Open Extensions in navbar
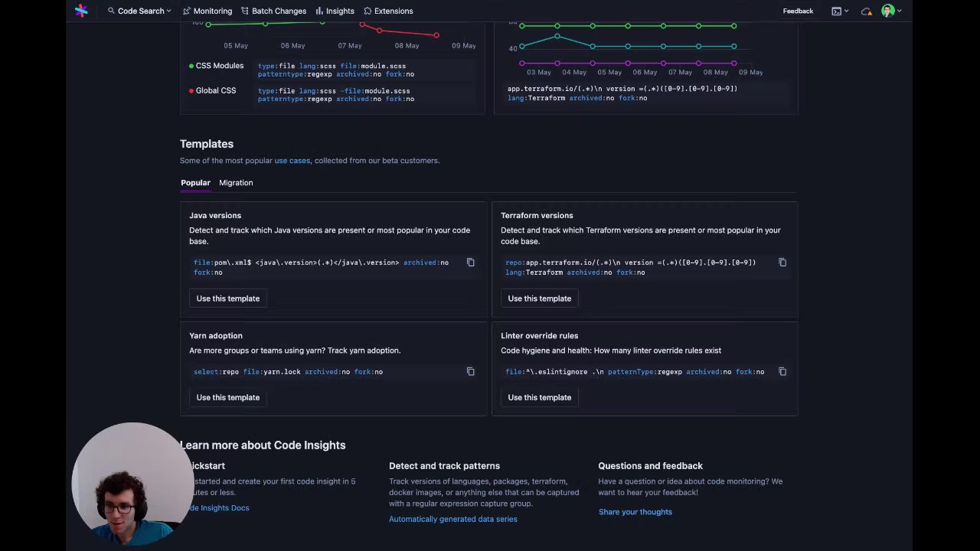Viewport: 980px width, 551px height. pos(388,11)
